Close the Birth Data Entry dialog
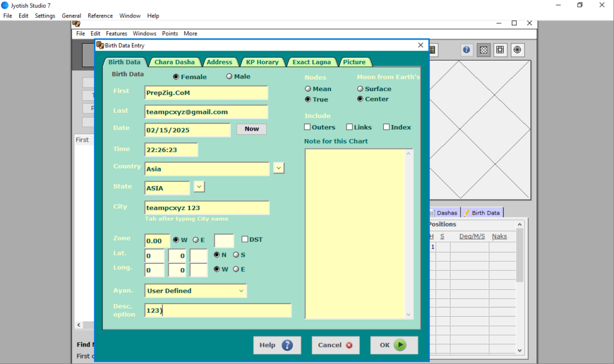This screenshot has width=614, height=364. (x=420, y=45)
